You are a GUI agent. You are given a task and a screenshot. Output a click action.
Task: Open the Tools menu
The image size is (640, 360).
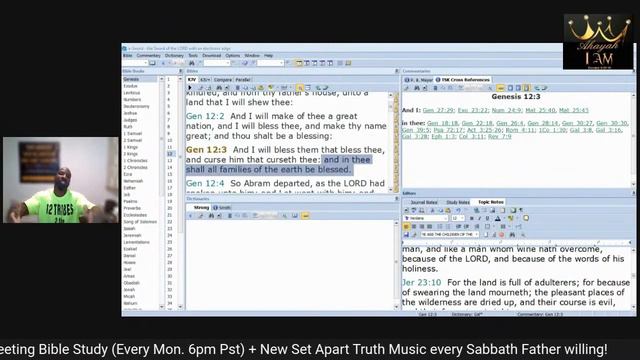pyautogui.click(x=193, y=56)
